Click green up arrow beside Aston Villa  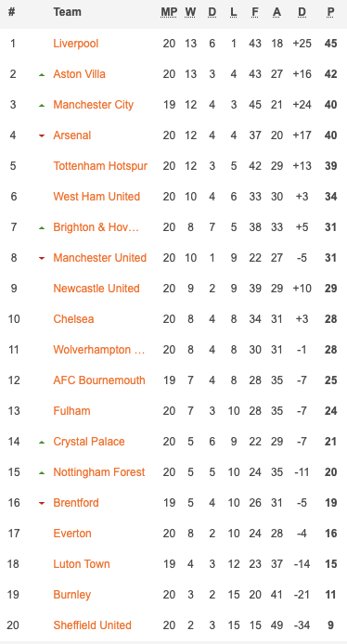point(42,75)
